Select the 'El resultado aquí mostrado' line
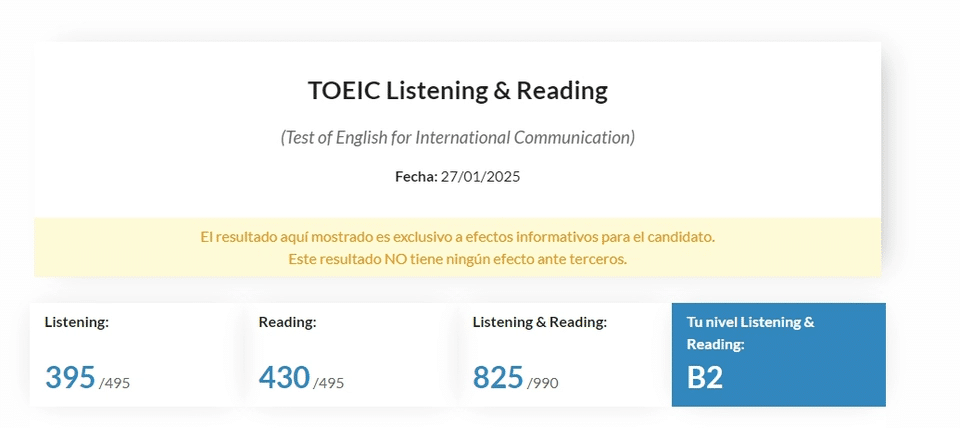Screen dimensions: 960x428 pos(457,236)
